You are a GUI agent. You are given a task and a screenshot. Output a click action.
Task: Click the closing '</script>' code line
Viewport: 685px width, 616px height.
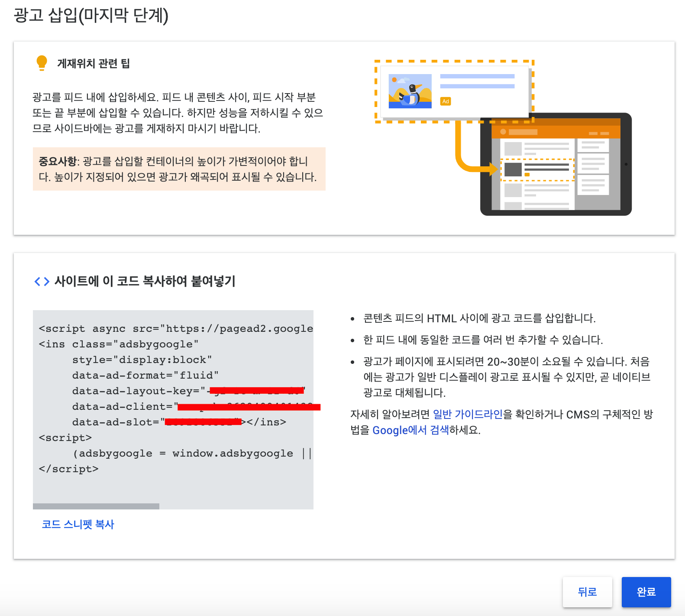(68, 469)
